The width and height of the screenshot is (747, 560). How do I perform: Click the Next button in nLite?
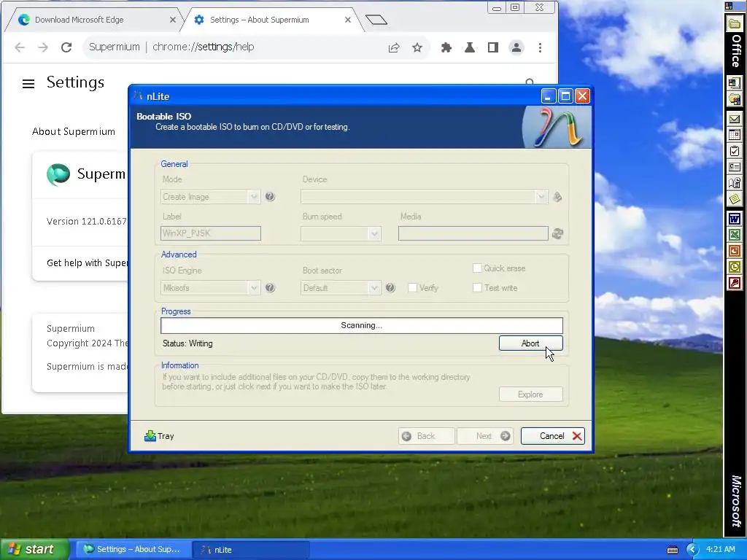point(485,436)
